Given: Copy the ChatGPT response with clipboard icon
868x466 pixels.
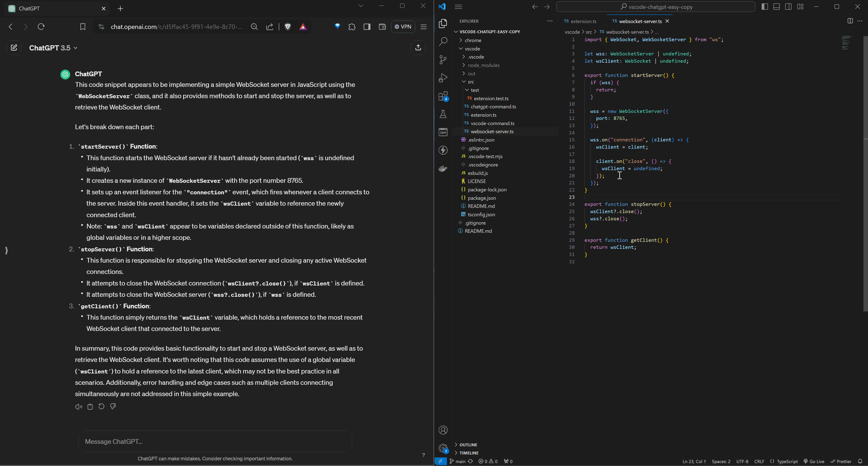Looking at the screenshot, I should [90, 407].
